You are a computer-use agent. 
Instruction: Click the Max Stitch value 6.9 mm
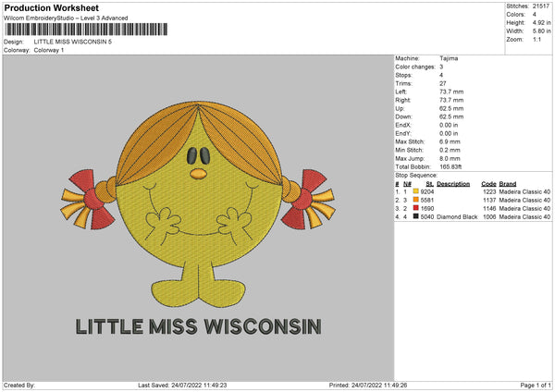click(x=450, y=141)
